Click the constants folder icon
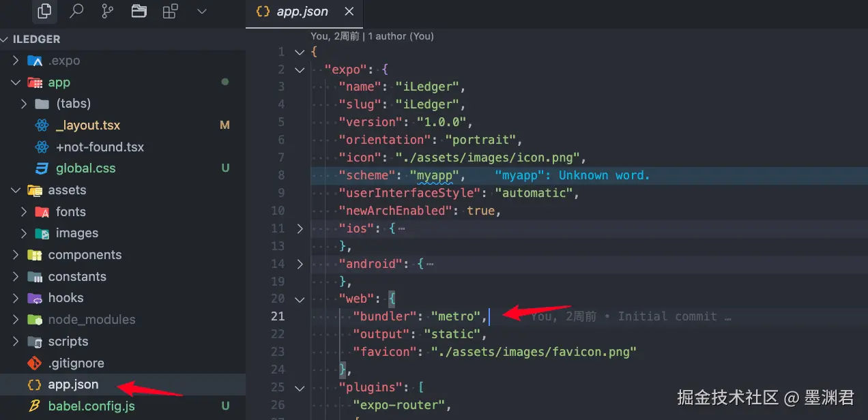Image resolution: width=868 pixels, height=420 pixels. point(35,277)
